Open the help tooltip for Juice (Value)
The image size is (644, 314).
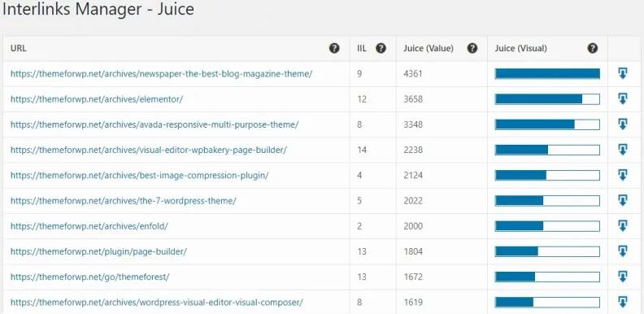(472, 49)
